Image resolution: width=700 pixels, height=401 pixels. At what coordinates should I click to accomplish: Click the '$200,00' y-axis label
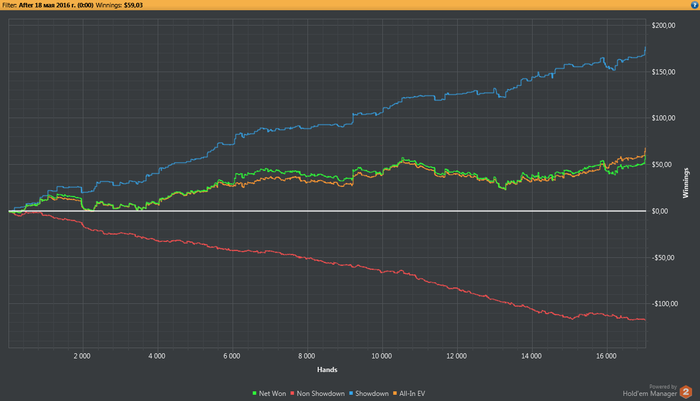663,25
